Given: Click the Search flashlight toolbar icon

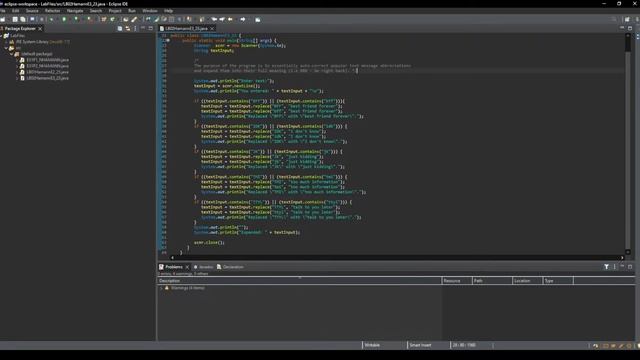Looking at the screenshot, I should (134, 19).
